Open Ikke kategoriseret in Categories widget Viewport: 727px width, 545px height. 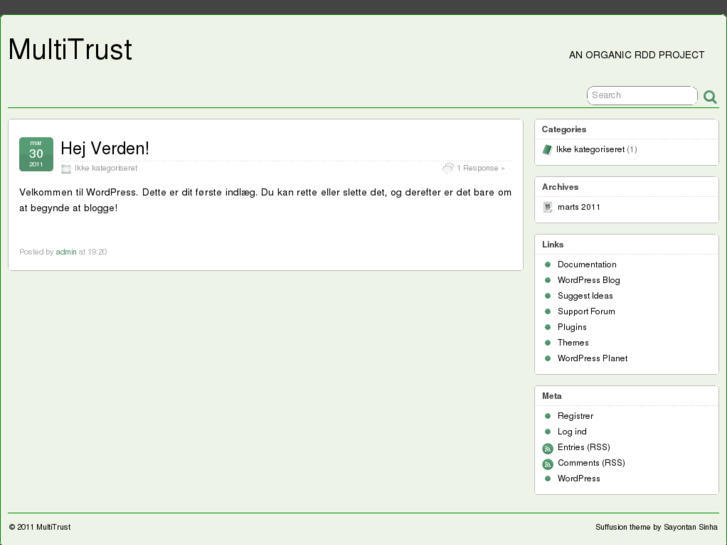click(590, 149)
